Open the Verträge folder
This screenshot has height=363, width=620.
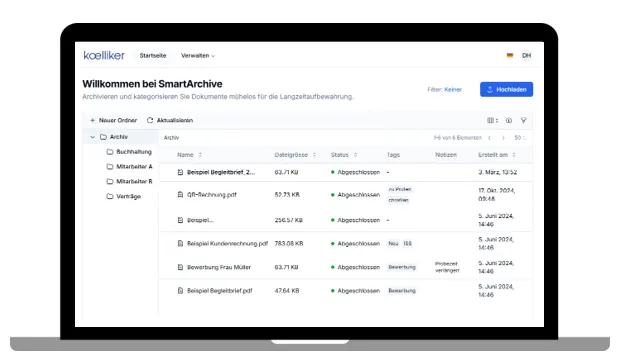pyautogui.click(x=124, y=197)
